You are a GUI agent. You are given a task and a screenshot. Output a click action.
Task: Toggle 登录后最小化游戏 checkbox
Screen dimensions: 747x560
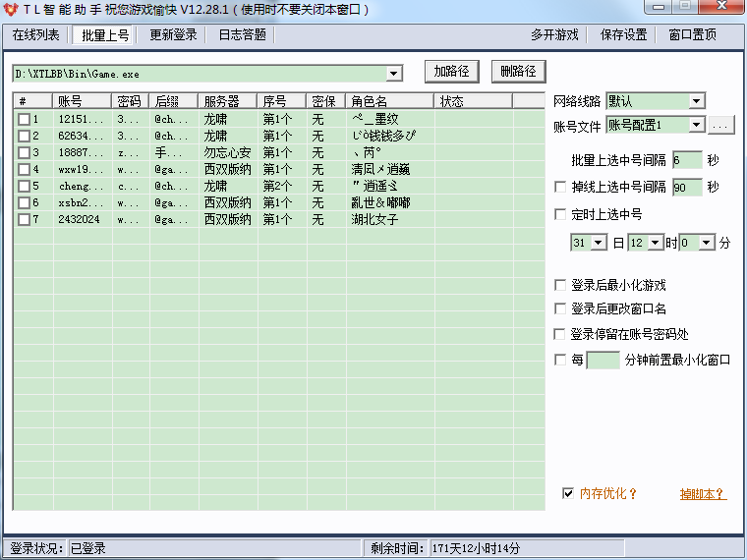tap(560, 285)
